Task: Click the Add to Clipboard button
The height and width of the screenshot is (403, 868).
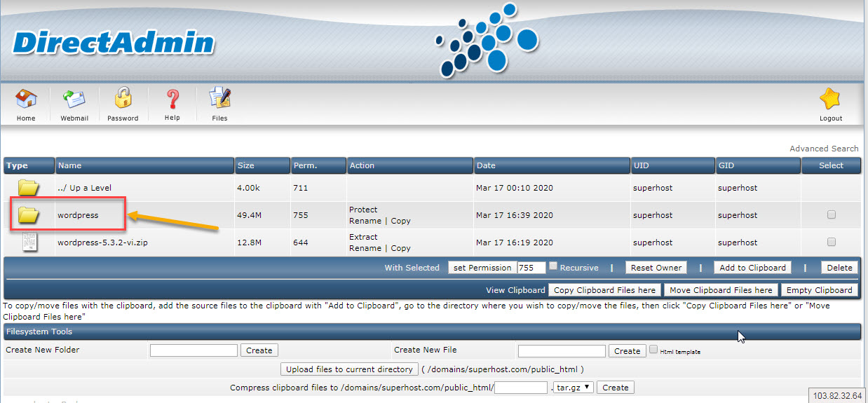Action: (752, 268)
